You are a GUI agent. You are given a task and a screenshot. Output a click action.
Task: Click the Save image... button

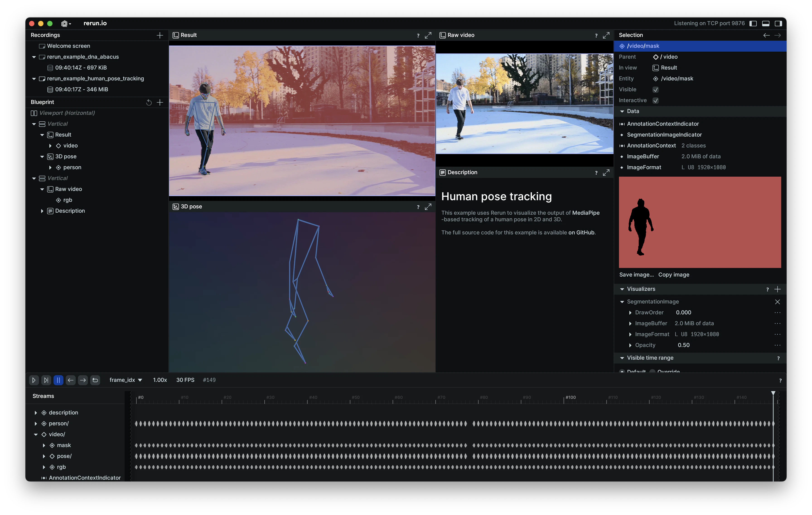pos(636,275)
